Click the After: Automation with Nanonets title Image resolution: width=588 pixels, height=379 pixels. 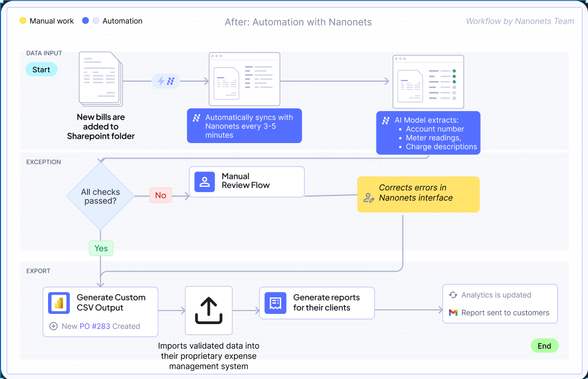pyautogui.click(x=298, y=22)
